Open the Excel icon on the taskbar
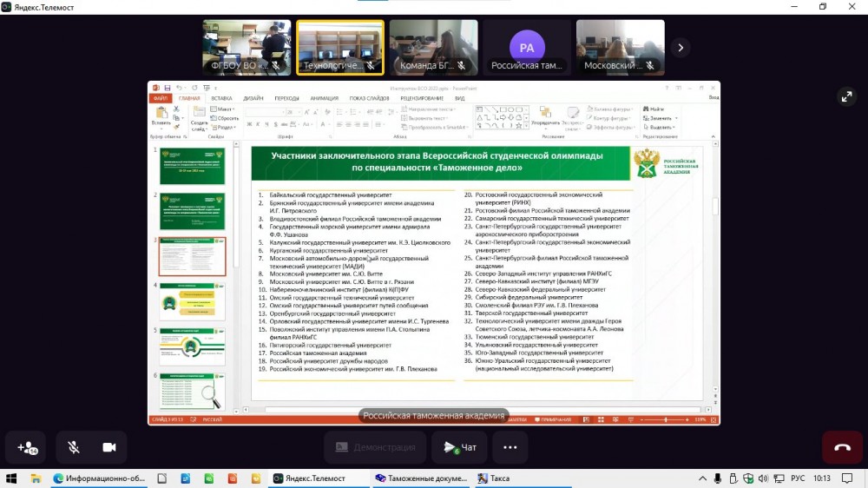 [207, 478]
